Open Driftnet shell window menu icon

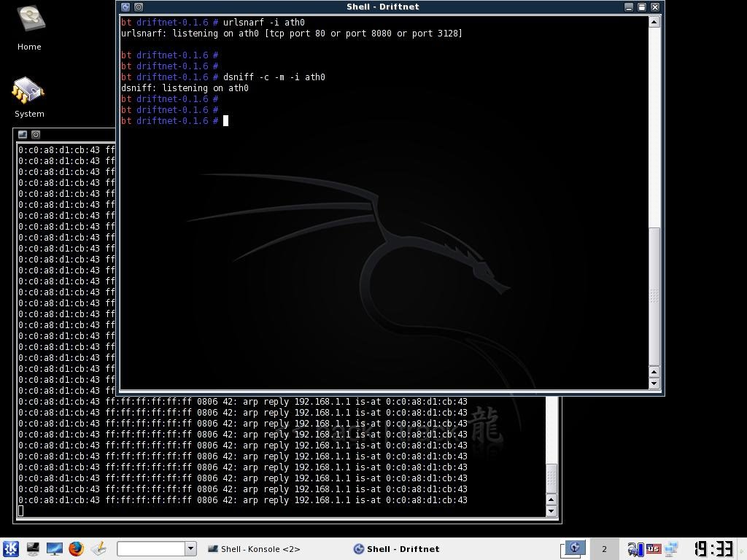coord(125,7)
